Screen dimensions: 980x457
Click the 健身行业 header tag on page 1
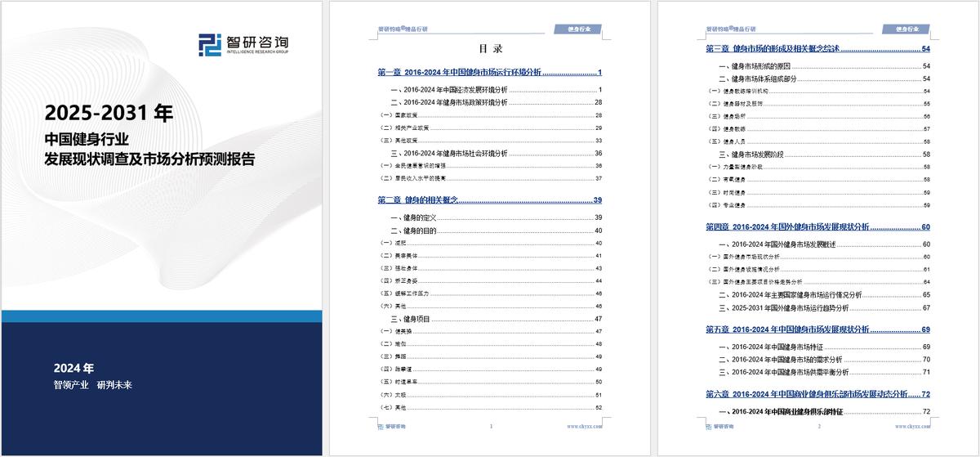pyautogui.click(x=577, y=29)
